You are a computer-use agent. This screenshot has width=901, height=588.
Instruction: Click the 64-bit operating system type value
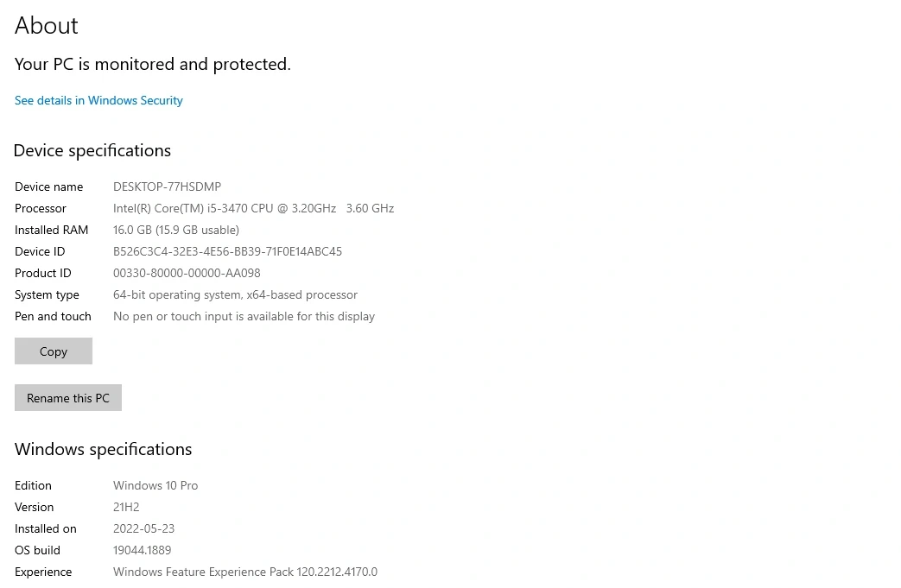pos(235,294)
